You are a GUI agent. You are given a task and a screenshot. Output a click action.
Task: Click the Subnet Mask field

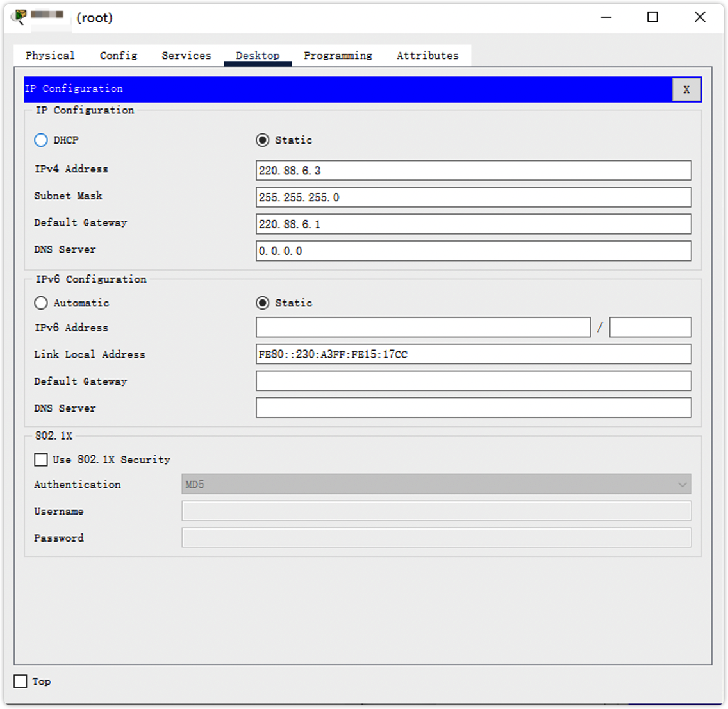pos(473,197)
